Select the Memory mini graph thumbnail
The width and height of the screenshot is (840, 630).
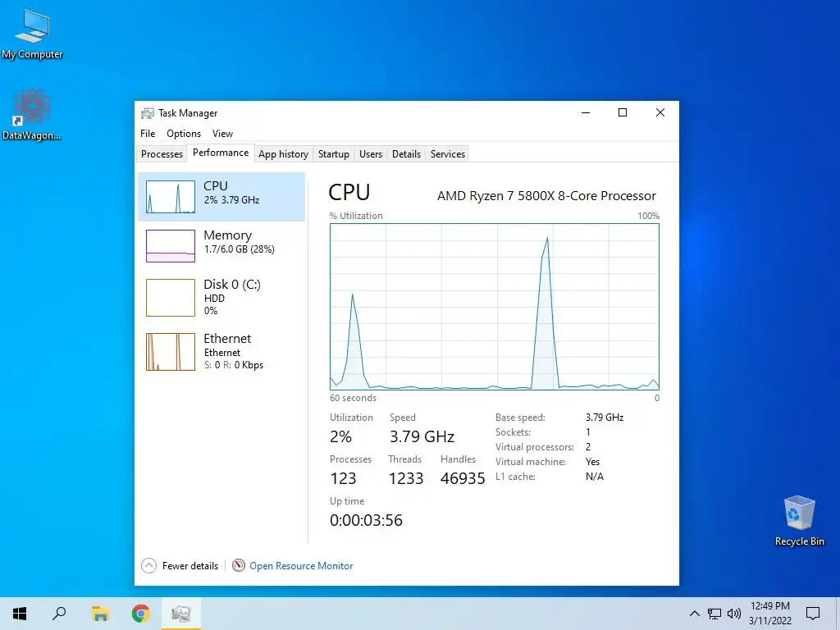(x=171, y=246)
